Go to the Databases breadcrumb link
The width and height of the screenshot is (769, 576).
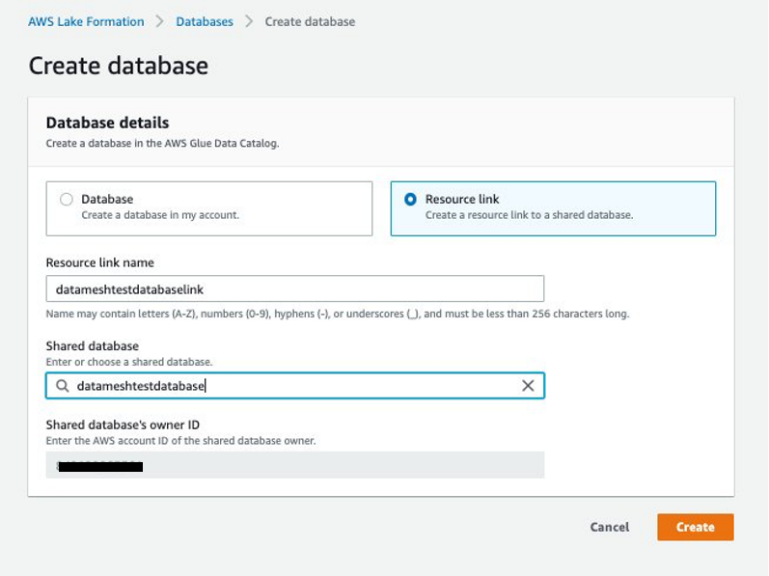click(x=205, y=22)
